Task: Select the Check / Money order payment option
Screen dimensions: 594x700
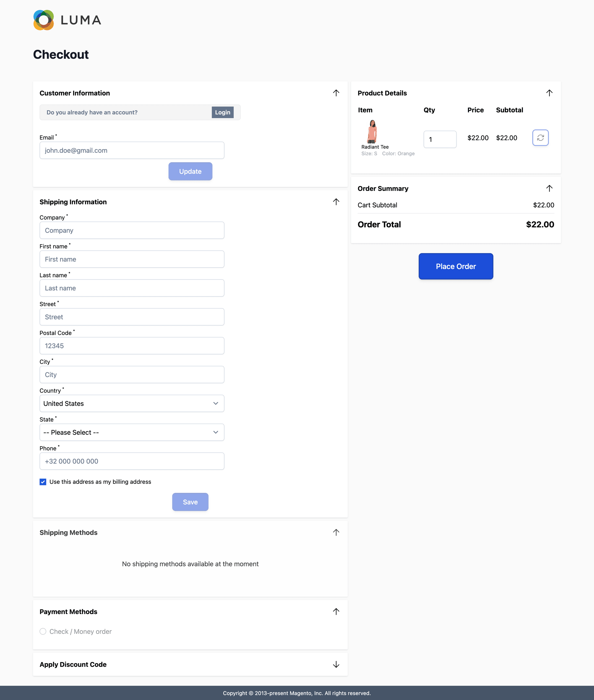Action: [x=43, y=631]
